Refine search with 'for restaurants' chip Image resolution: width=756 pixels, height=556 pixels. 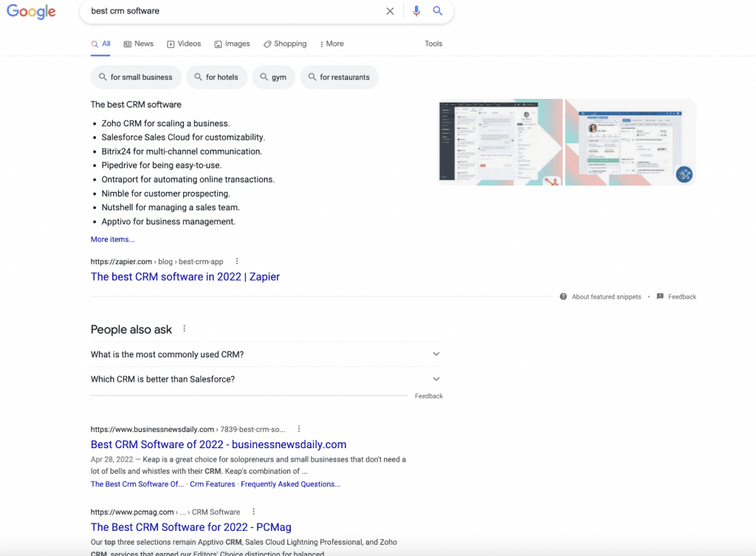click(x=340, y=77)
